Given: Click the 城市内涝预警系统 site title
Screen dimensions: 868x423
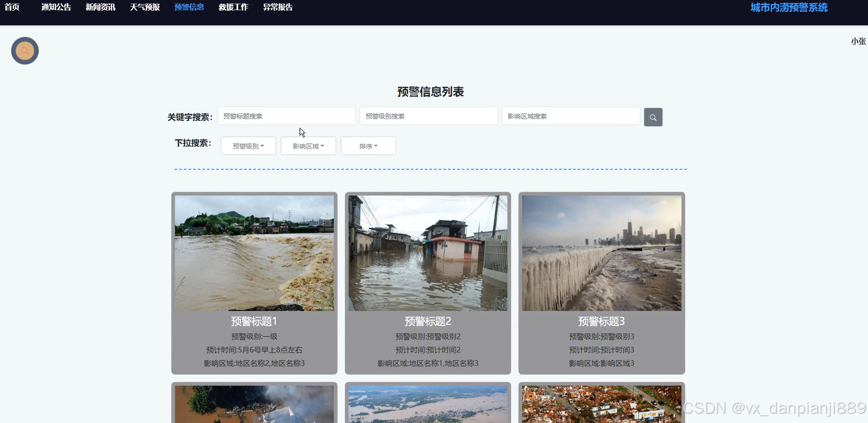Looking at the screenshot, I should pos(789,8).
